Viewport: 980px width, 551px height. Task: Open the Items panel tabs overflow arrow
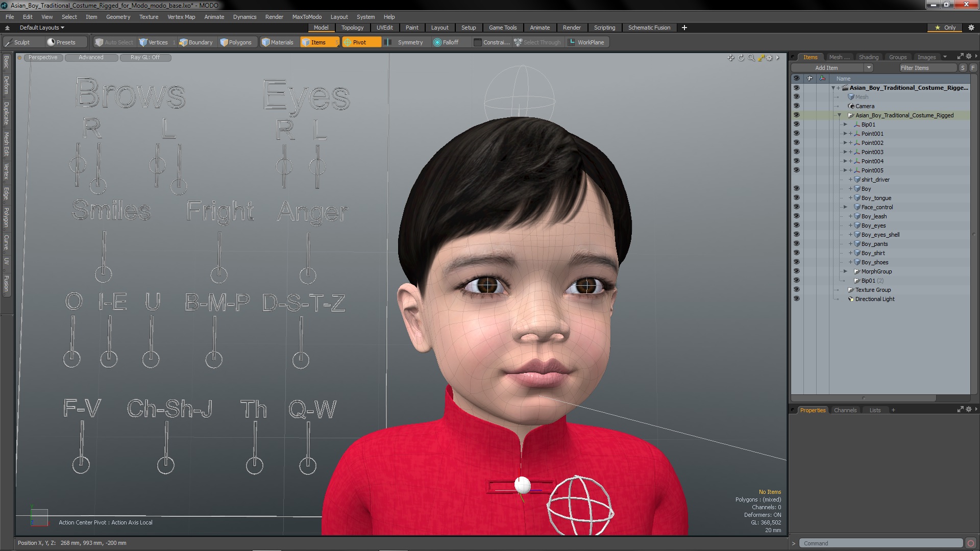pyautogui.click(x=945, y=57)
